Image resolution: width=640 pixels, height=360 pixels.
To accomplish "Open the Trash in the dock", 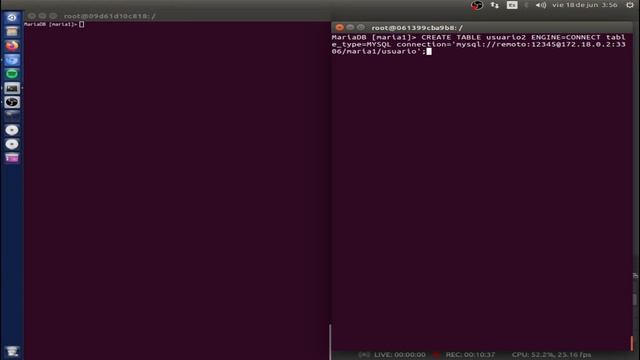I will pos(12,351).
